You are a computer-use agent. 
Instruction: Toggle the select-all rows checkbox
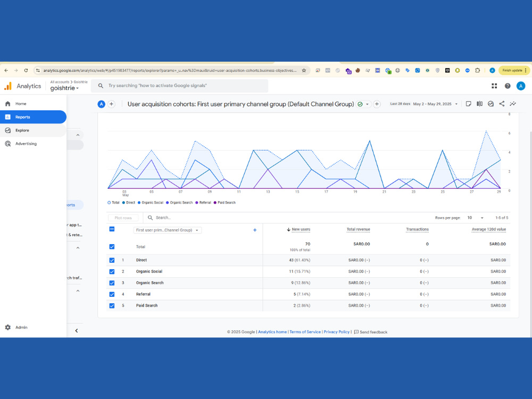coord(112,229)
